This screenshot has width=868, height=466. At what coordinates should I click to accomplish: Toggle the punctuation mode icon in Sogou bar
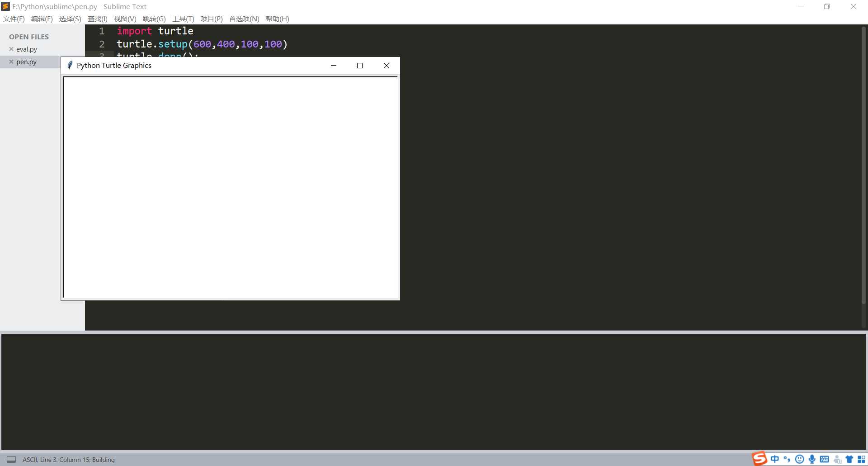coord(787,459)
